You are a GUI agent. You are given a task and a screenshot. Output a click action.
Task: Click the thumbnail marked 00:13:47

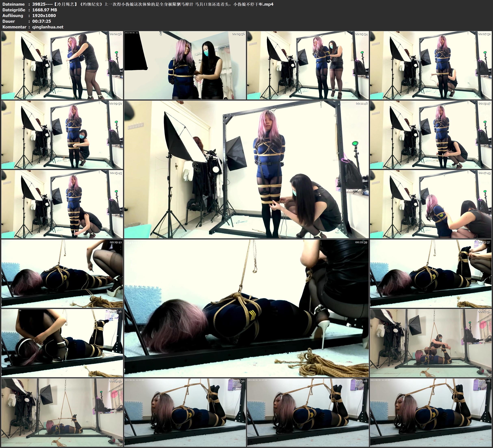click(x=431, y=134)
